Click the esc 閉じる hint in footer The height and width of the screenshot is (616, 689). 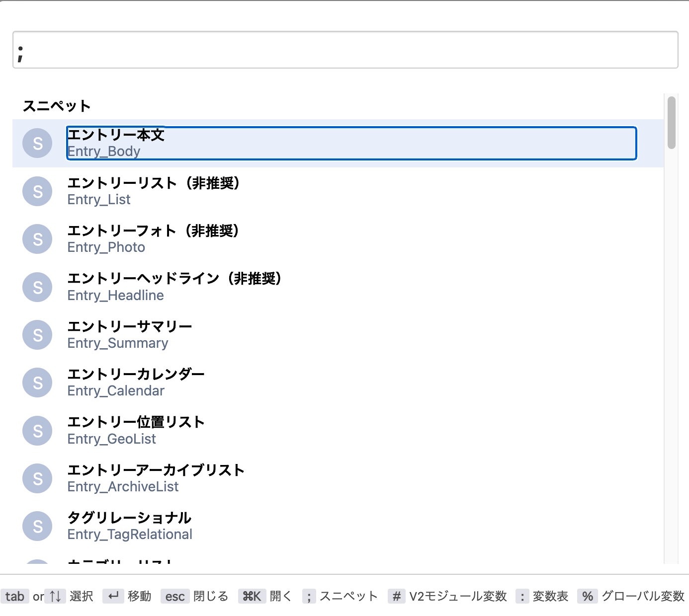click(x=194, y=596)
